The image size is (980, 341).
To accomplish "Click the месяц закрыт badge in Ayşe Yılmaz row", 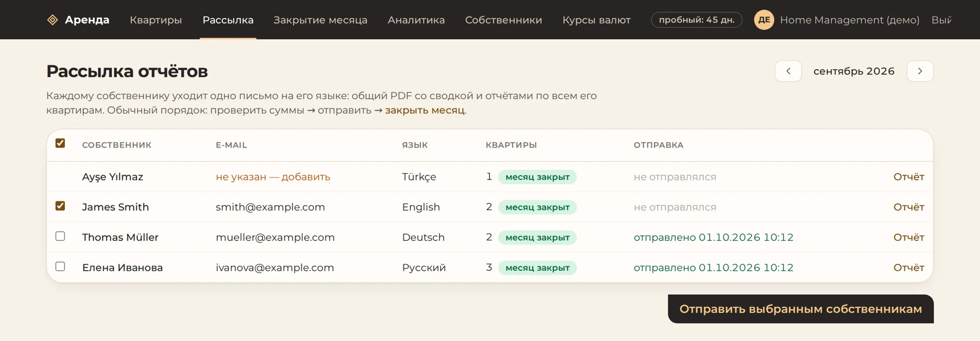I will (x=537, y=177).
